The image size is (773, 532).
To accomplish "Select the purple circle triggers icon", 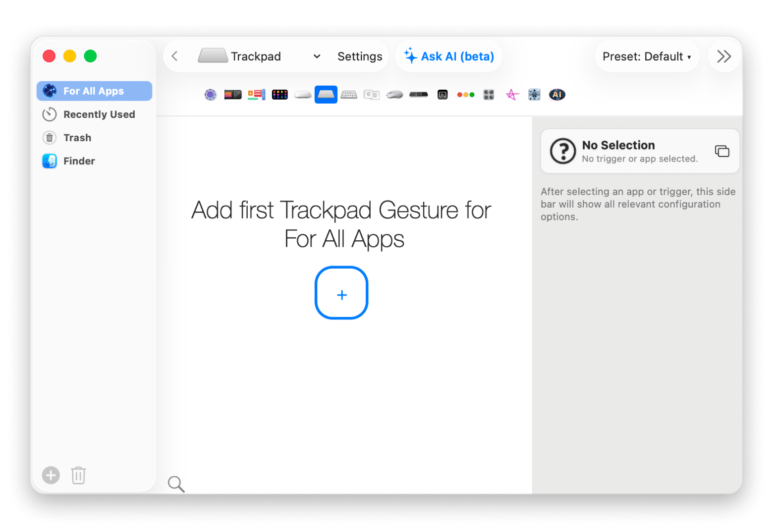I will click(211, 95).
